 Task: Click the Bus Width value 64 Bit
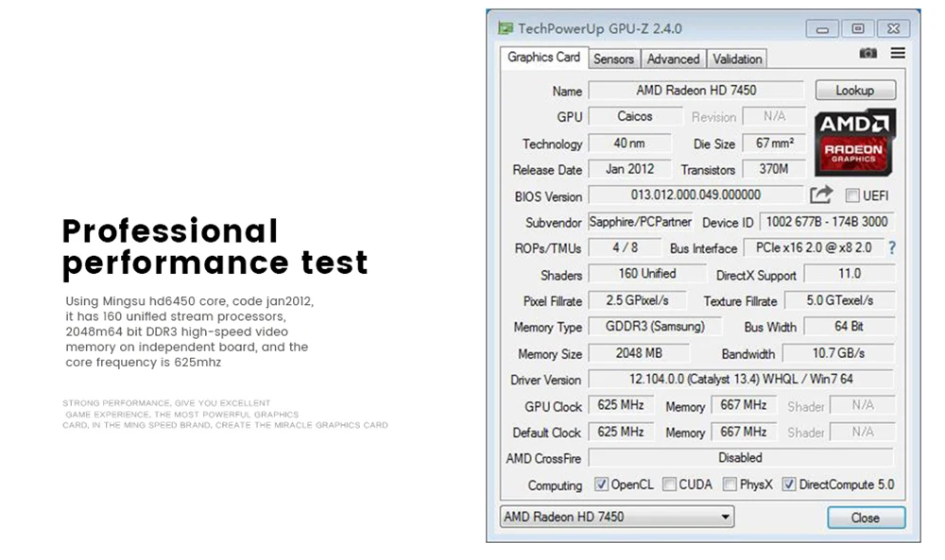click(850, 327)
